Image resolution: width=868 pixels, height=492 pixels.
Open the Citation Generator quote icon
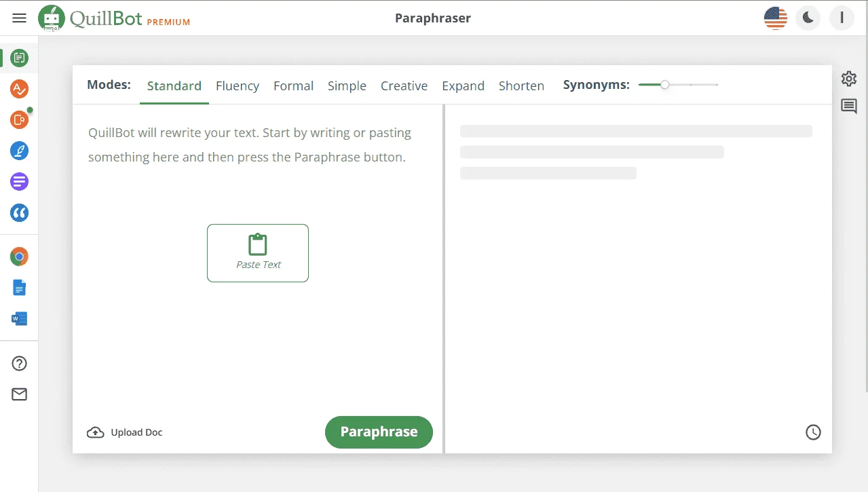[20, 213]
